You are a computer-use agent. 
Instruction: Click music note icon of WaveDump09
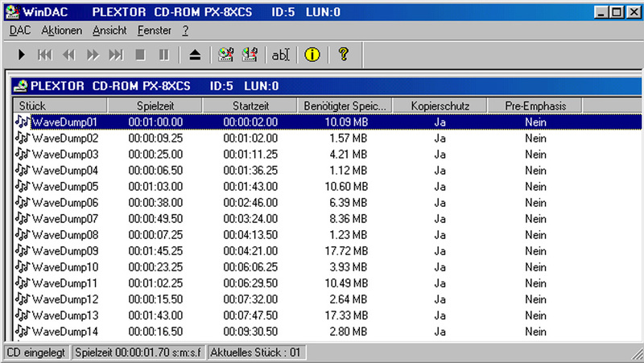tap(23, 250)
